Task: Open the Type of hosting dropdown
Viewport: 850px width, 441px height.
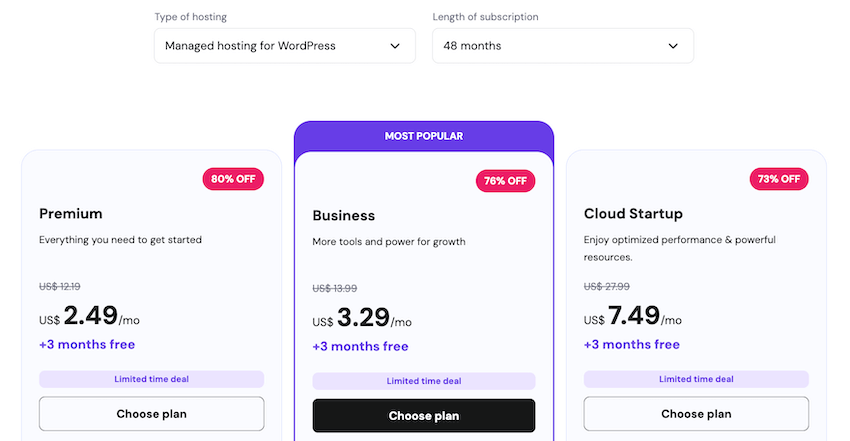Action: coord(284,46)
